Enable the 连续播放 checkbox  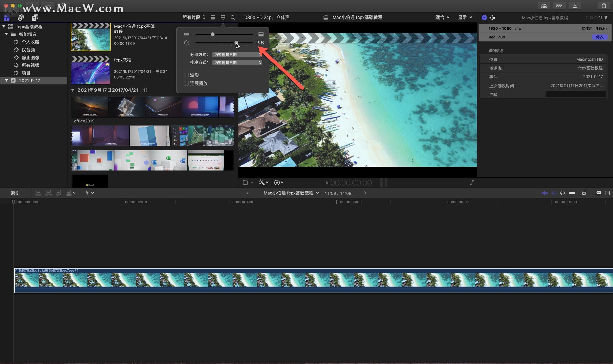(186, 83)
